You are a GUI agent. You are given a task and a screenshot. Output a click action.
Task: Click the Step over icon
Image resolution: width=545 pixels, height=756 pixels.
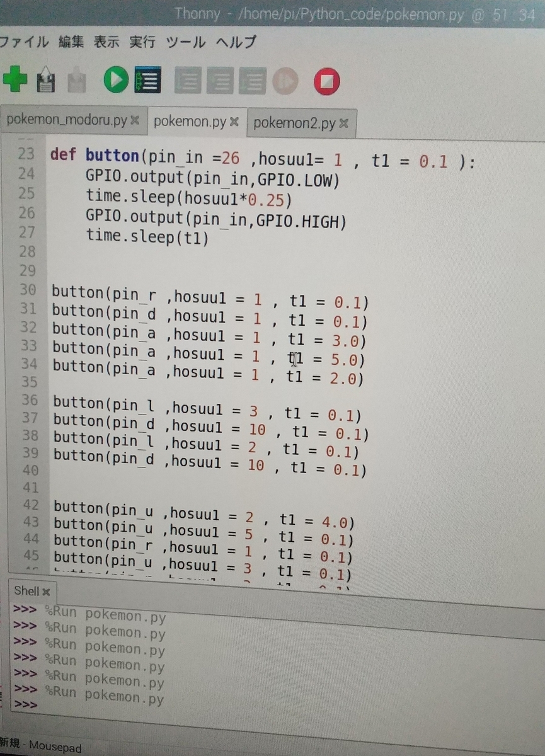(188, 81)
